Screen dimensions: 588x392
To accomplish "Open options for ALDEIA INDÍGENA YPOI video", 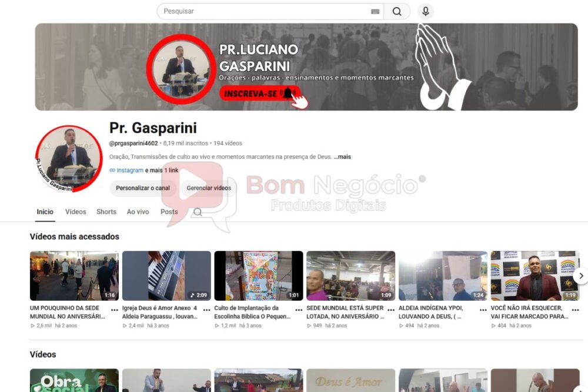I will [x=483, y=310].
